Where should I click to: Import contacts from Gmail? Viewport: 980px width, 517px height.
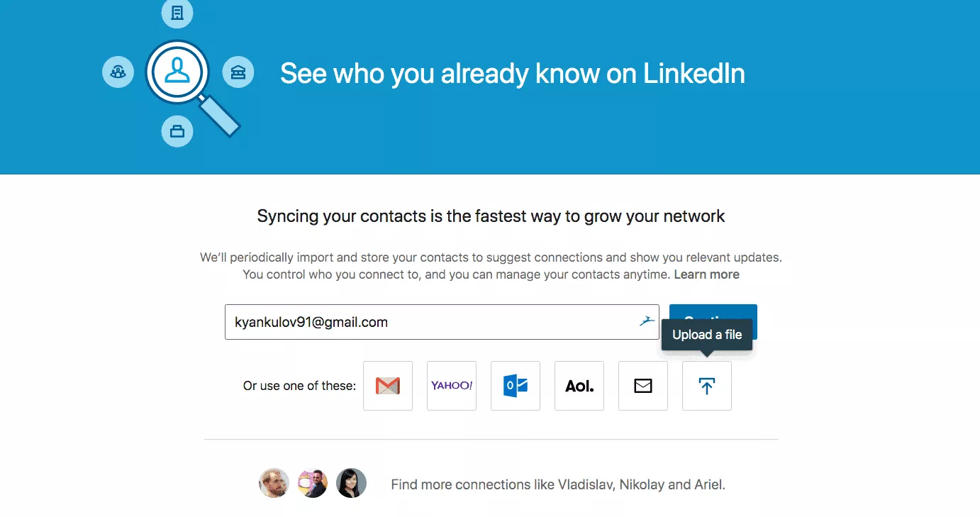[388, 386]
